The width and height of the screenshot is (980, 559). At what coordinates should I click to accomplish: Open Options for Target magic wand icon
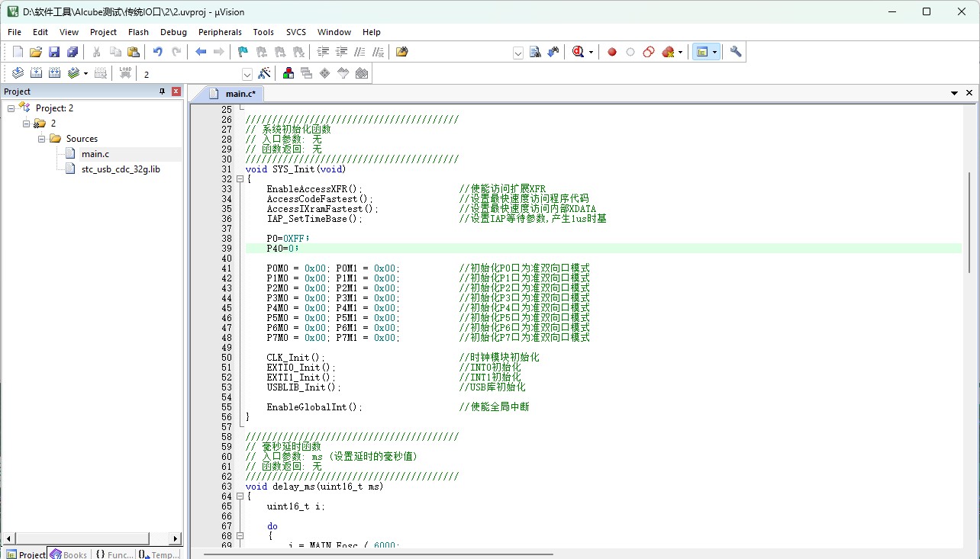[x=264, y=73]
